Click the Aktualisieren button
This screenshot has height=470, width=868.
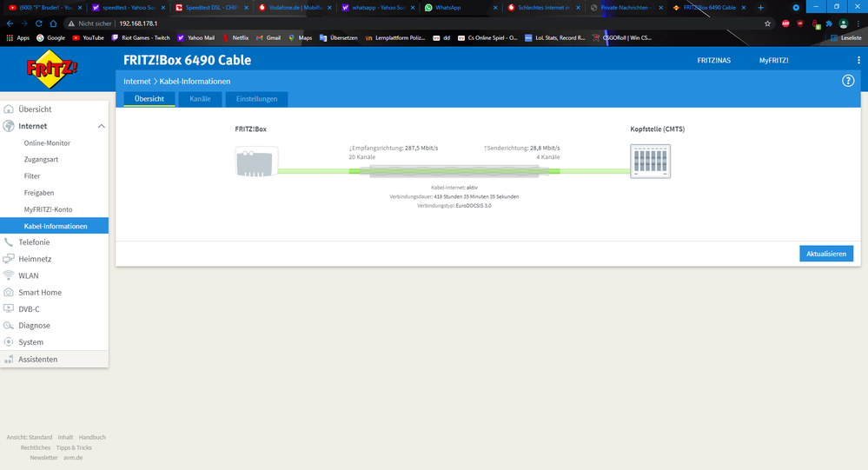(x=826, y=254)
